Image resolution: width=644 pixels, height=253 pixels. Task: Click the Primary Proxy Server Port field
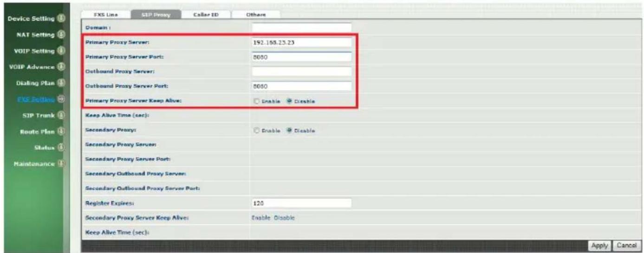301,57
